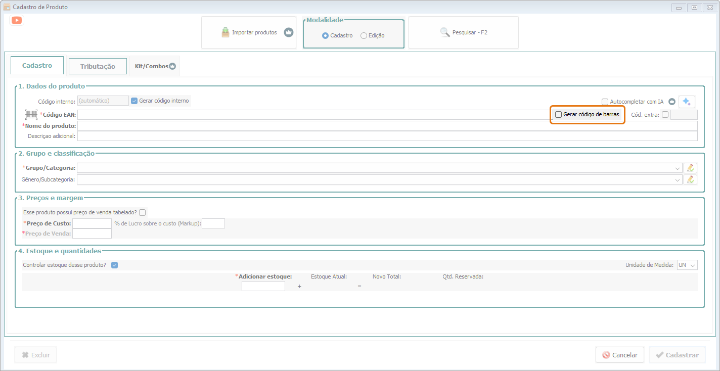Toggle Controlar estoque desse produto checkbox
The height and width of the screenshot is (371, 720).
(x=115, y=265)
